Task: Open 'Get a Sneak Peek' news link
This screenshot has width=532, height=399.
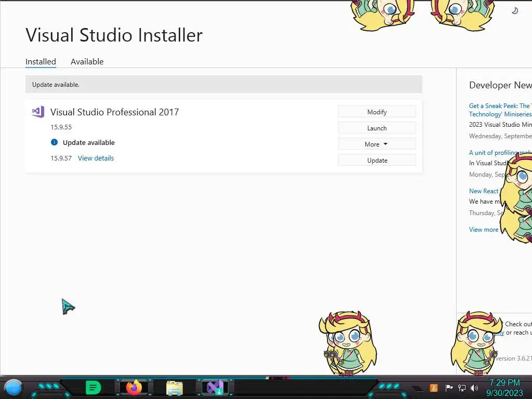Action: (500, 110)
